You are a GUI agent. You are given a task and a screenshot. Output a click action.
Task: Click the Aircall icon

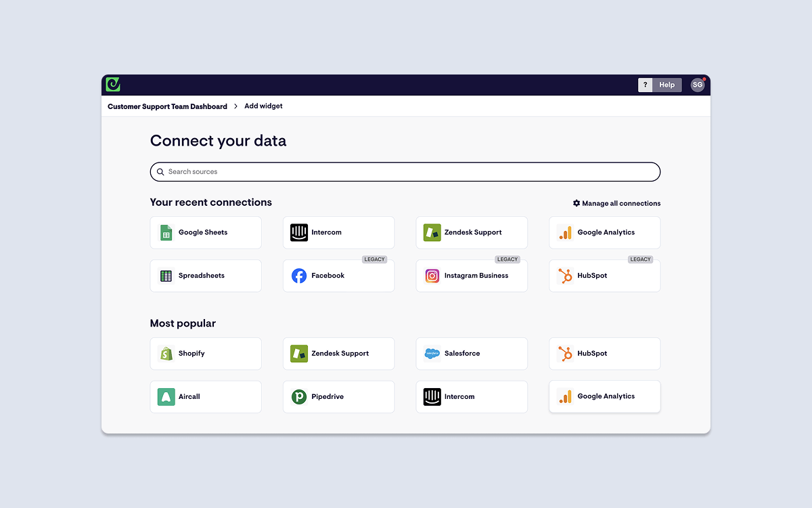(166, 397)
